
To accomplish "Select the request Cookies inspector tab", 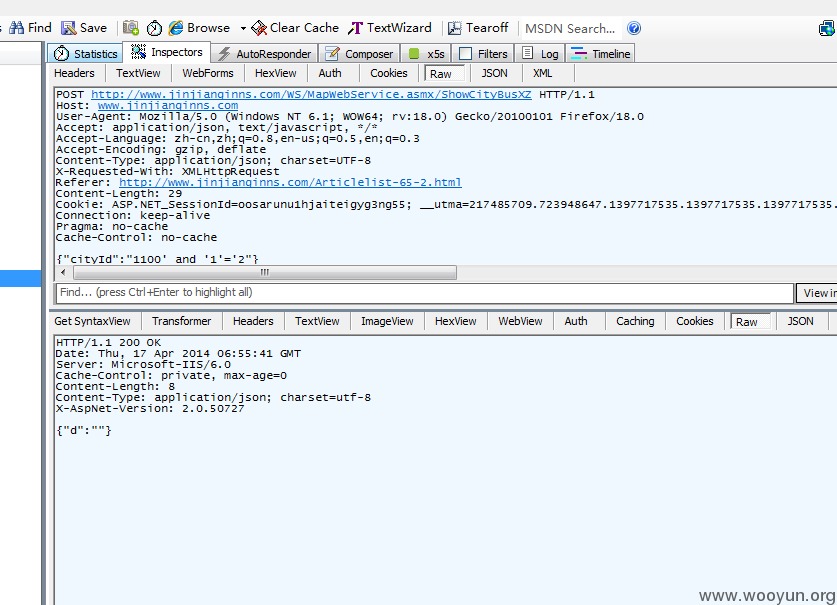I will 389,73.
